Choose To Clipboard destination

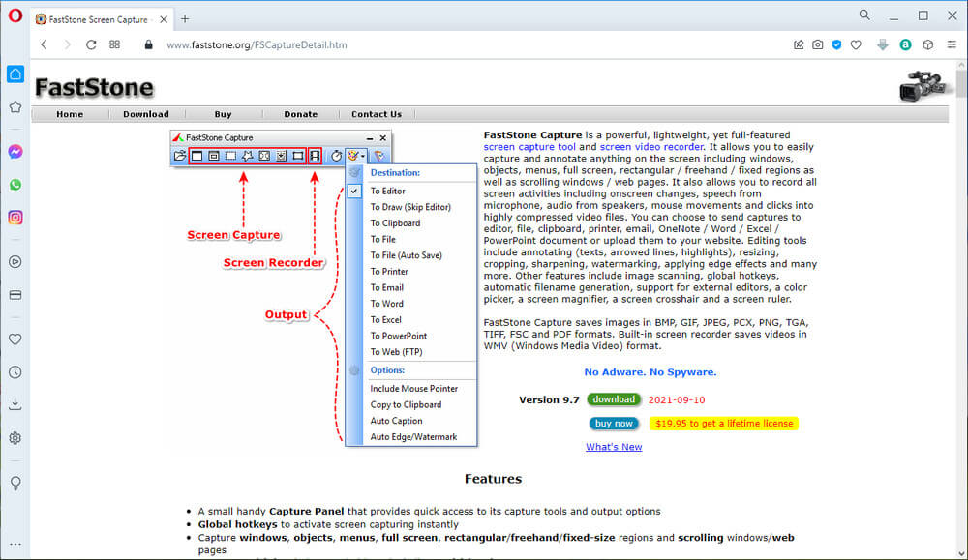(x=395, y=223)
